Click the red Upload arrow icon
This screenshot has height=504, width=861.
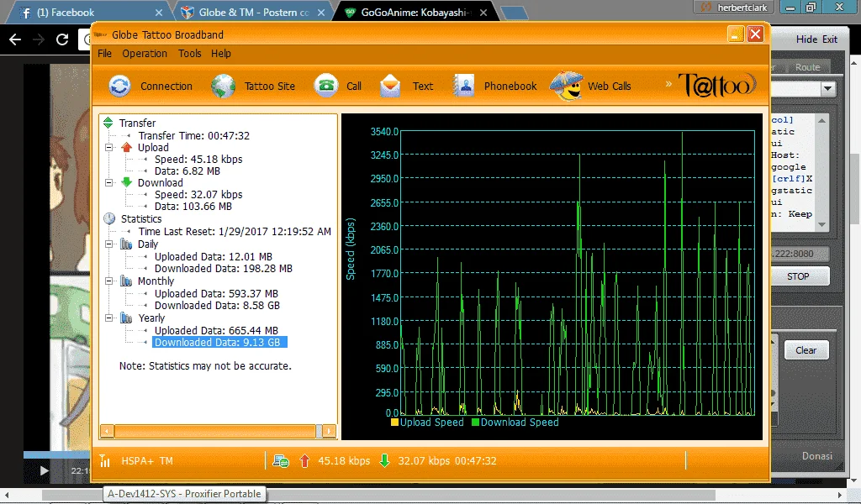click(127, 147)
